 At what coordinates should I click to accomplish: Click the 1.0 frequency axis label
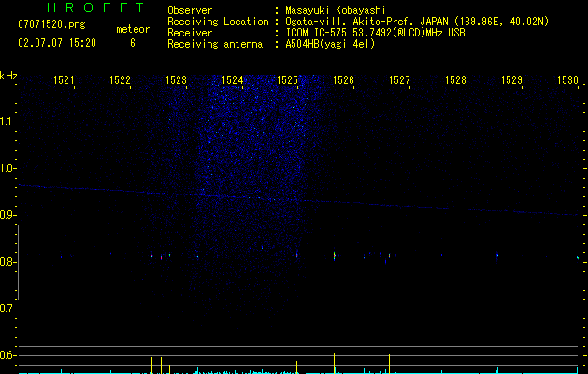[7, 168]
